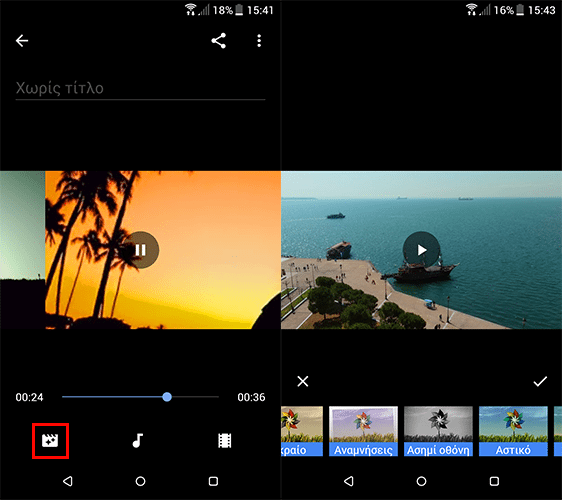Select the partially visible leftmost filter
The height and width of the screenshot is (500, 562).
pos(302,431)
